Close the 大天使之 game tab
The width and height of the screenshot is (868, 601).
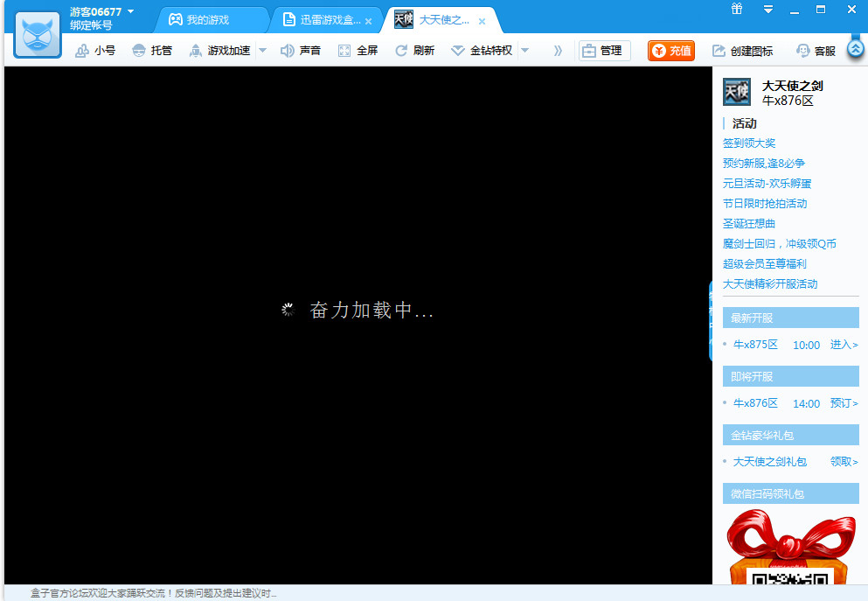click(483, 22)
